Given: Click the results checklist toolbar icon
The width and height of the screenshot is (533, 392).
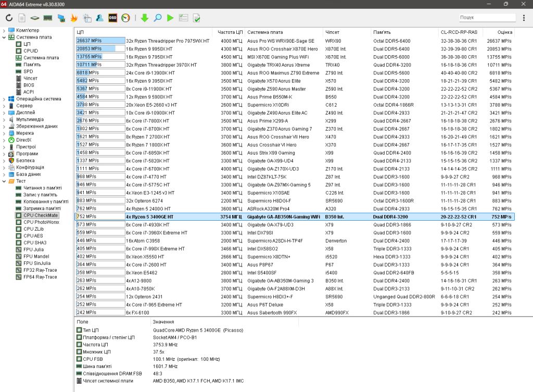Looking at the screenshot, I should point(184,18).
